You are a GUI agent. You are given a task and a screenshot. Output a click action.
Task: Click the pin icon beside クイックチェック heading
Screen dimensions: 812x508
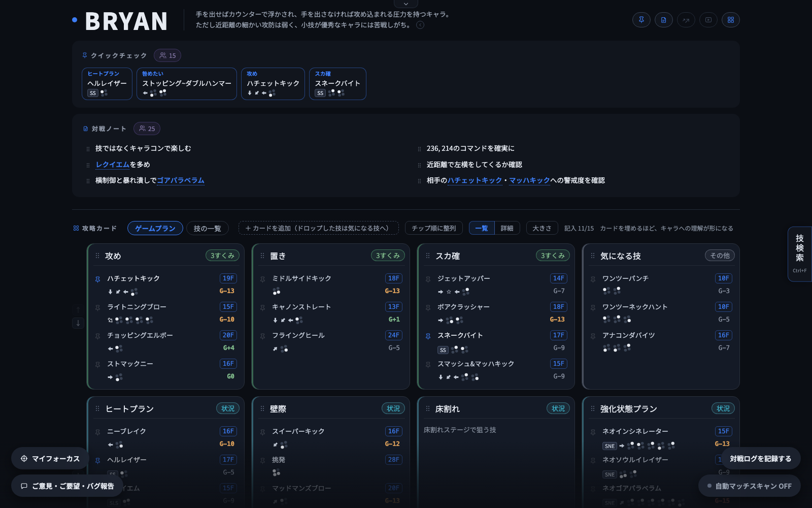pos(85,55)
